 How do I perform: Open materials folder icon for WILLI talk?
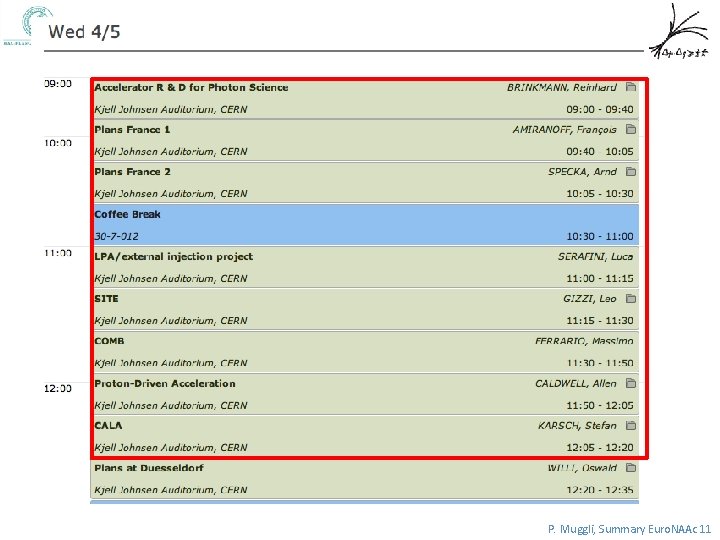[x=631, y=467]
